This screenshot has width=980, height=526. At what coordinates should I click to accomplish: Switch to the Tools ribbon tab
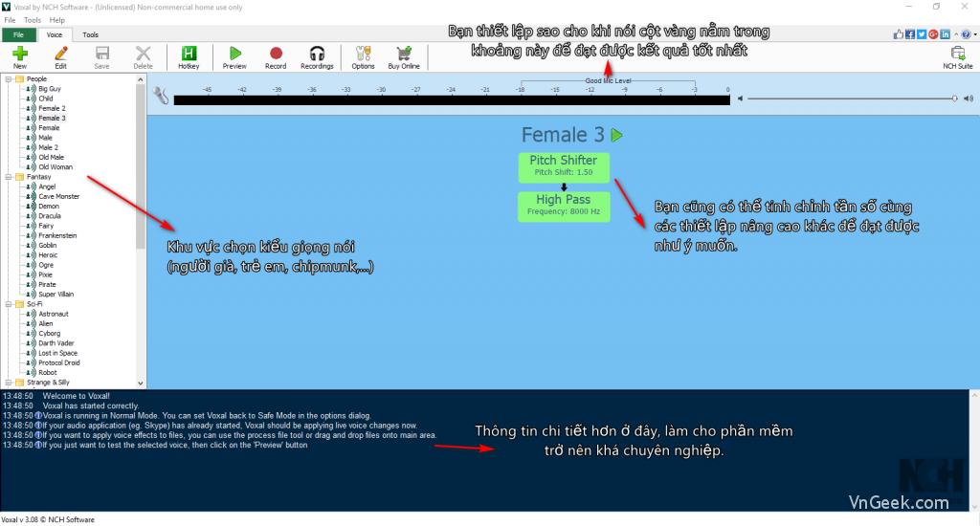(91, 35)
